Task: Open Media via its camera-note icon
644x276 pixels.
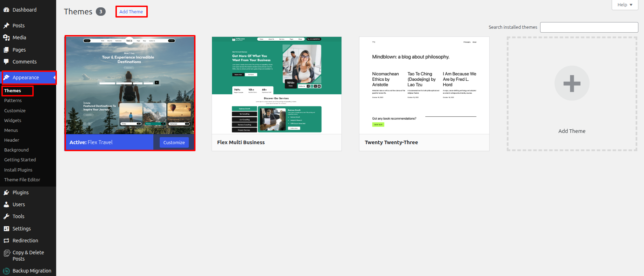Action: (6, 38)
